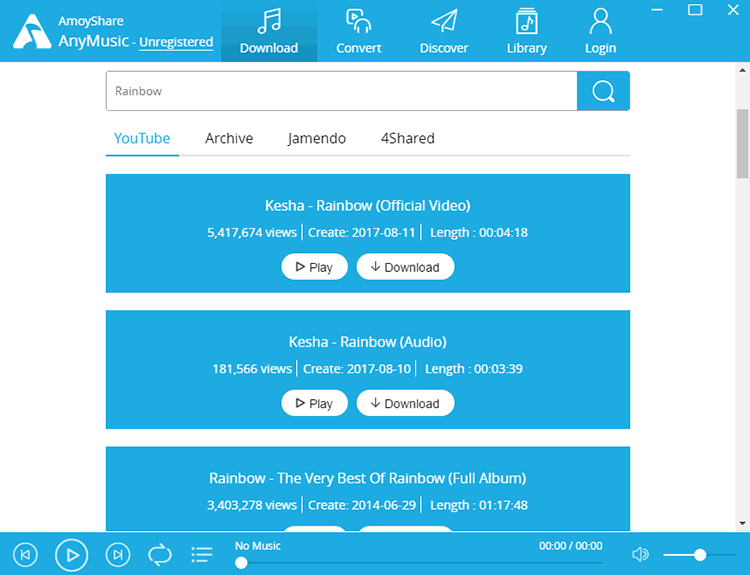750x575 pixels.
Task: Switch to the YouTube tab
Action: [142, 138]
